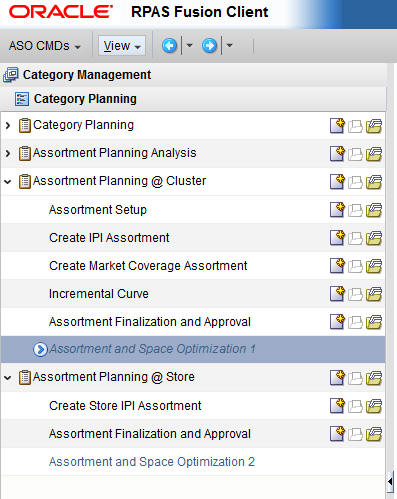The width and height of the screenshot is (397, 499).
Task: Click the Category Management module icon
Action: (x=10, y=75)
